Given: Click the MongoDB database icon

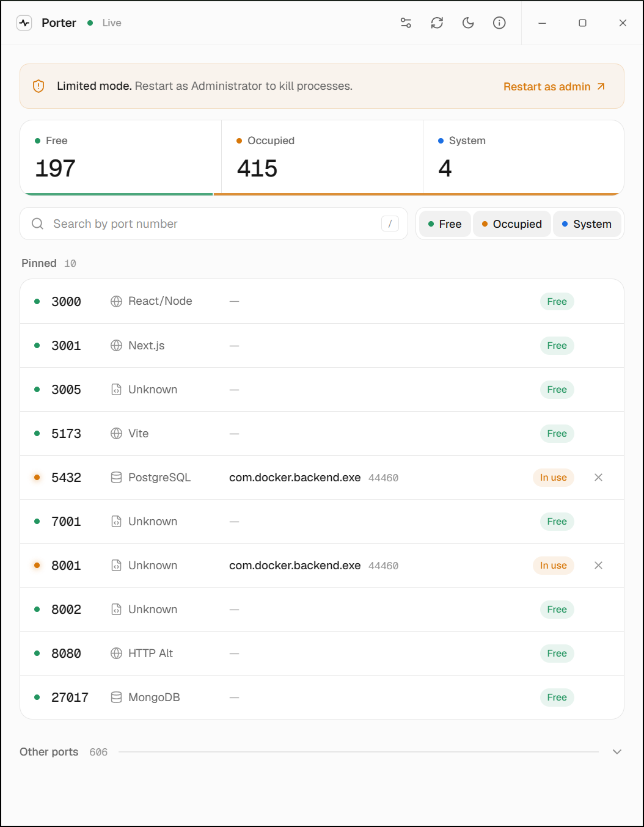Looking at the screenshot, I should tap(116, 698).
